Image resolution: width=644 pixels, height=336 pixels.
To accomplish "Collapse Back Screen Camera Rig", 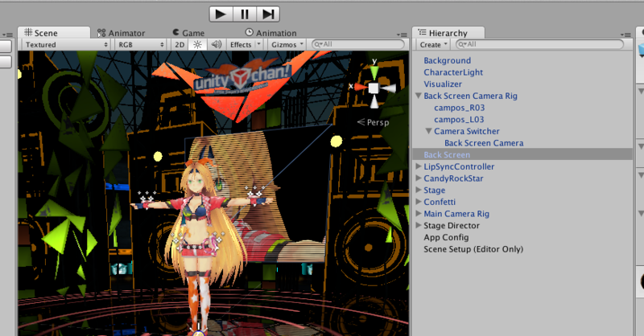I will click(419, 96).
